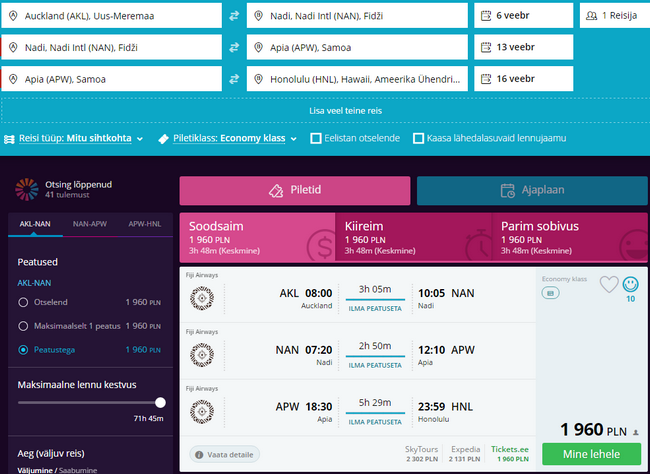Click the smiley rating icon showing 10

coord(631,284)
